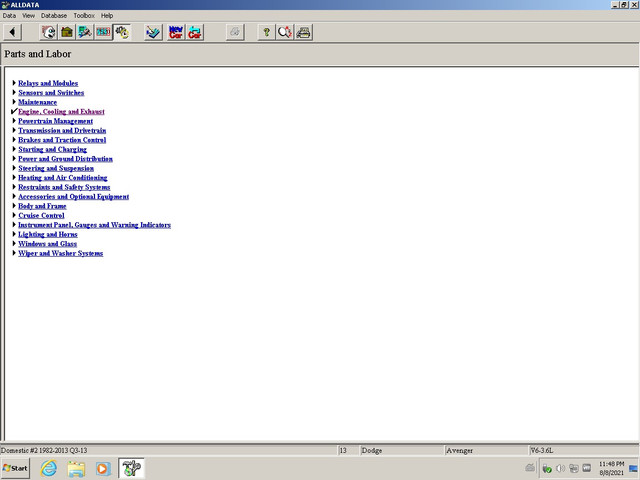
Task: Open the Windows and Glass link
Action: coord(47,244)
